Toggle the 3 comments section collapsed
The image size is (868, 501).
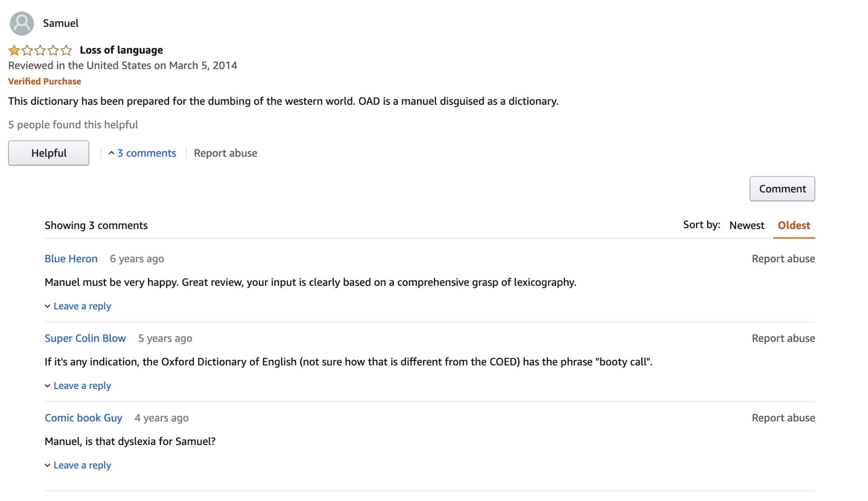click(x=147, y=153)
